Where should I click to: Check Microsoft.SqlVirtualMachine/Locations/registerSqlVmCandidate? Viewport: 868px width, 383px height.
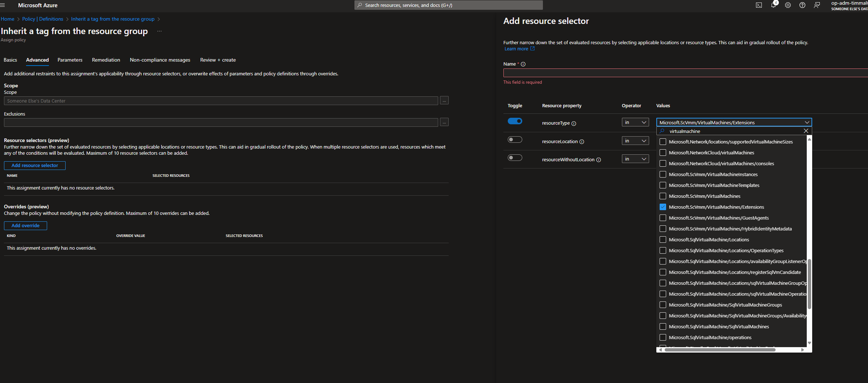(663, 272)
